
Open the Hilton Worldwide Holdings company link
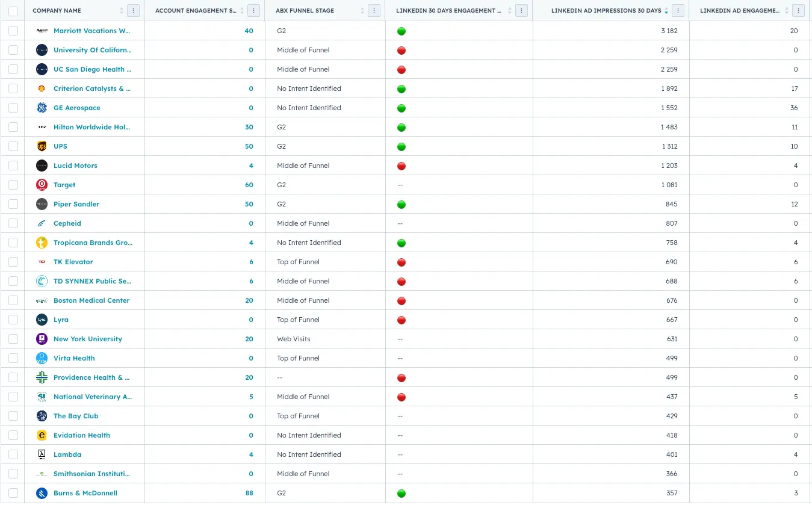91,127
